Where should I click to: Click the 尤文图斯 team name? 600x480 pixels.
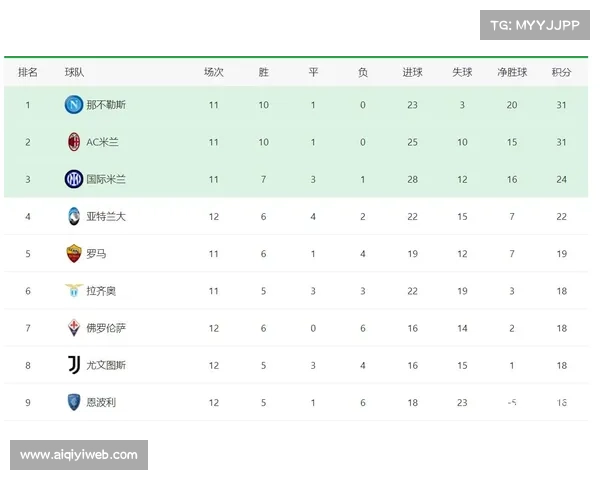(106, 365)
